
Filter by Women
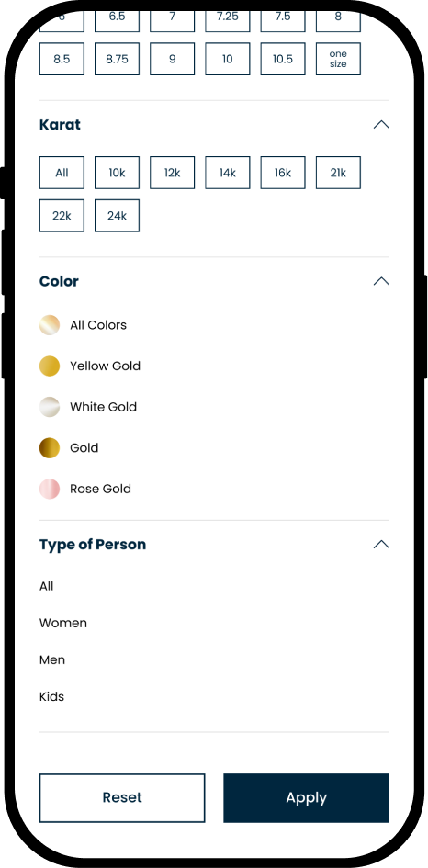coord(63,623)
